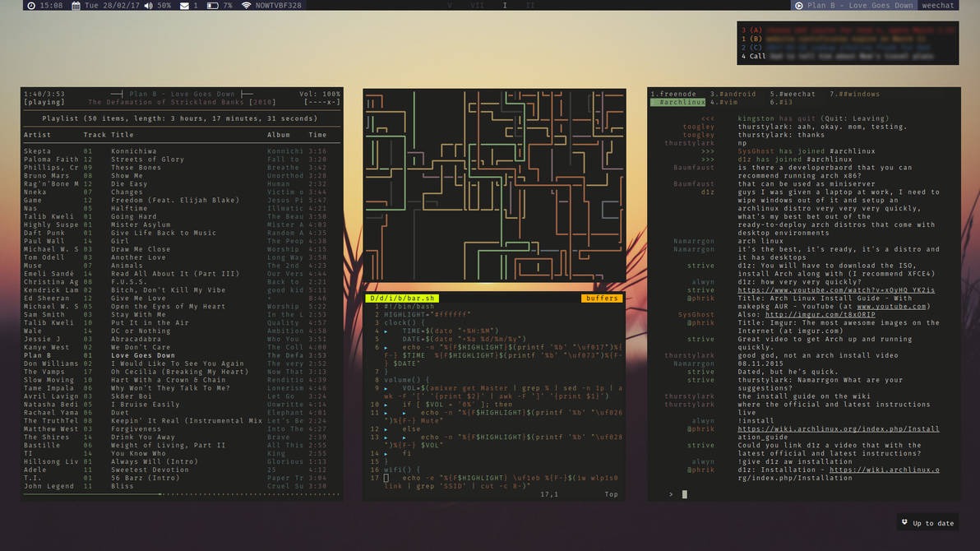The width and height of the screenshot is (980, 551).
Task: Click the Artist column header in the playlist
Action: point(38,135)
